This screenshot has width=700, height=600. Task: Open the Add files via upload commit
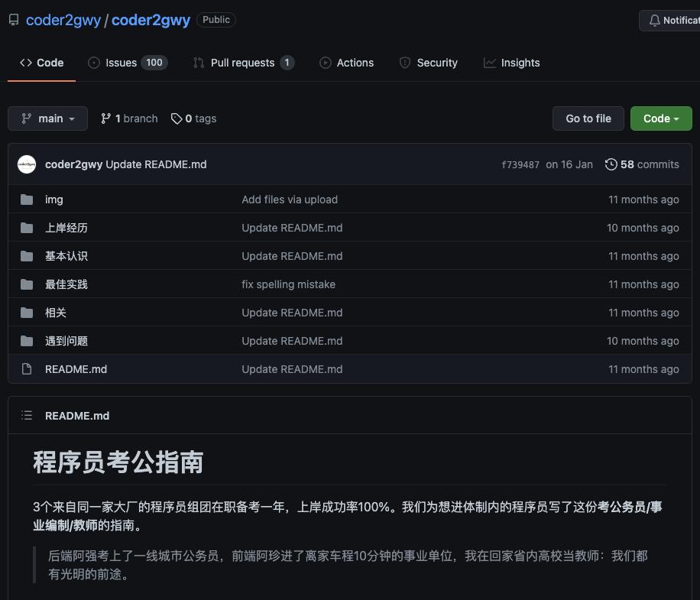(x=290, y=199)
